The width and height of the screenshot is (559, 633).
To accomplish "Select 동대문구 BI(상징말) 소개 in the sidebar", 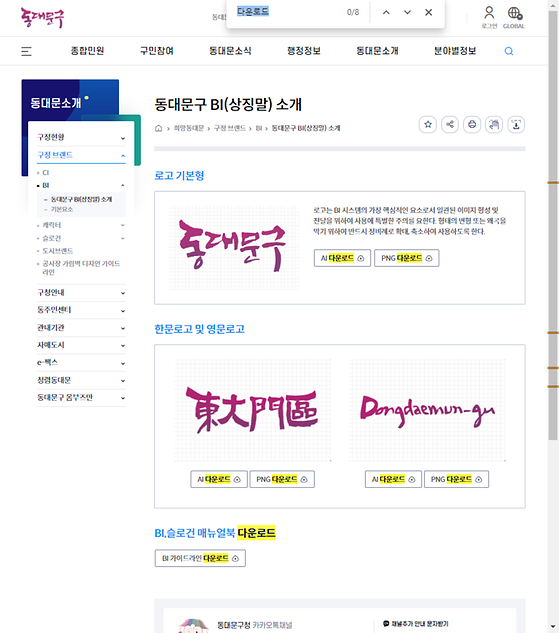I will [81, 199].
